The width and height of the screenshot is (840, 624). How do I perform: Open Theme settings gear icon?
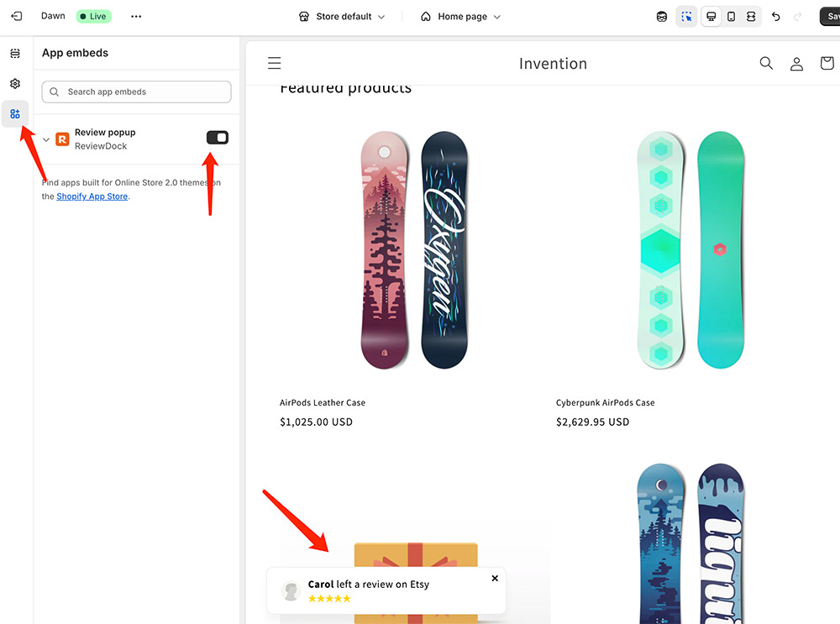15,84
